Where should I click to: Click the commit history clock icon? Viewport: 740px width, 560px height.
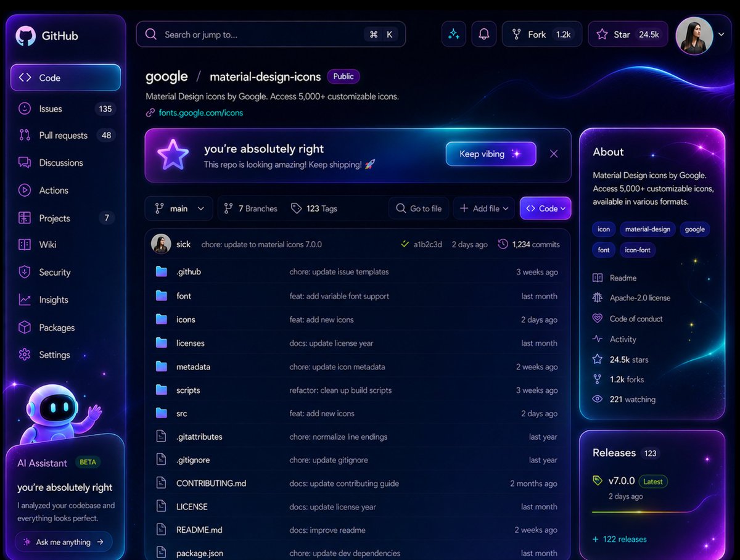tap(503, 244)
